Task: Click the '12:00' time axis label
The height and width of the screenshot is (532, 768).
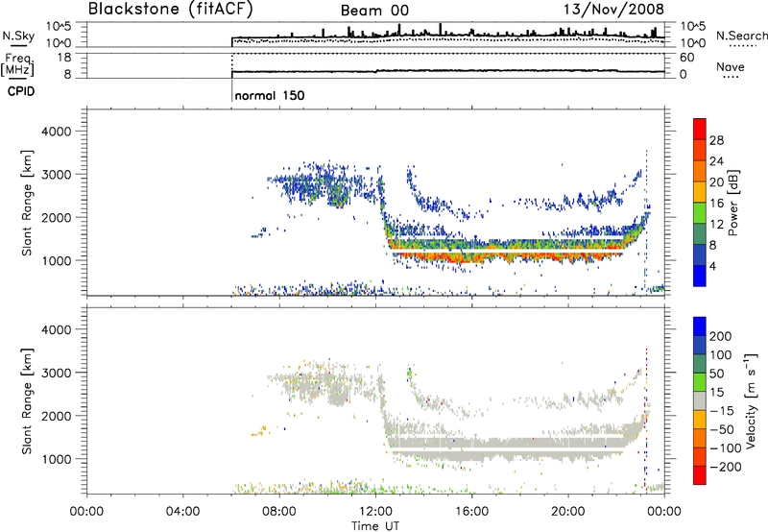Action: coord(375,512)
